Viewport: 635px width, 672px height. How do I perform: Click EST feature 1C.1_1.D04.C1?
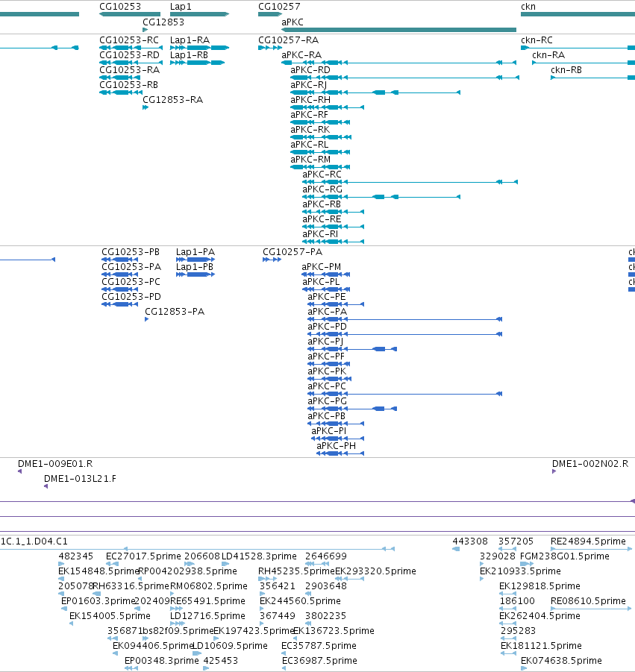click(197, 549)
